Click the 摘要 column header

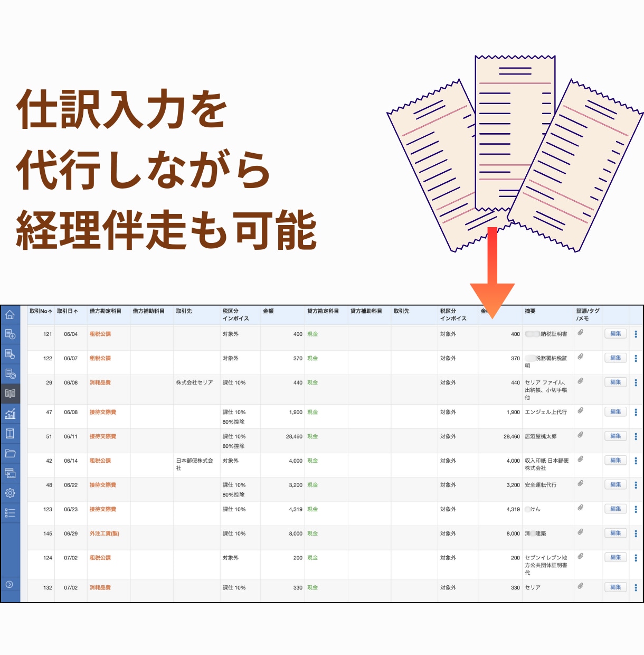click(x=530, y=311)
